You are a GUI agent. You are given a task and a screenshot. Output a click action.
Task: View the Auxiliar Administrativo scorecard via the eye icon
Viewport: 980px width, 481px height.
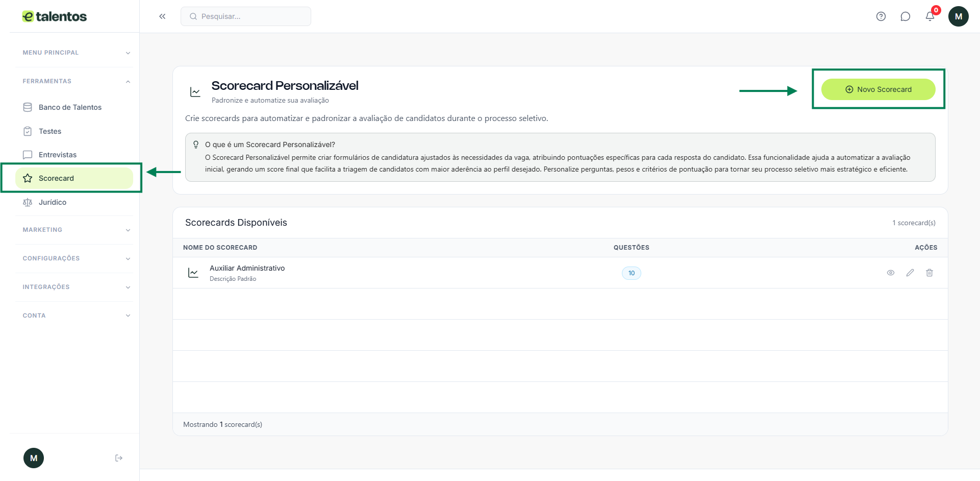[x=891, y=273]
